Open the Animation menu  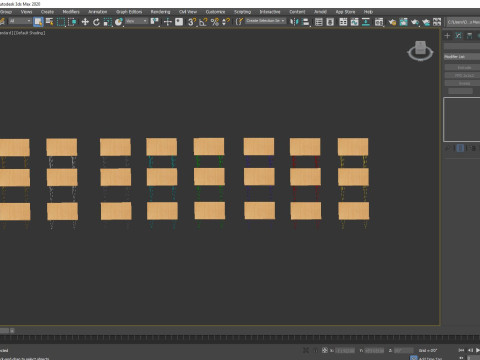pyautogui.click(x=98, y=12)
